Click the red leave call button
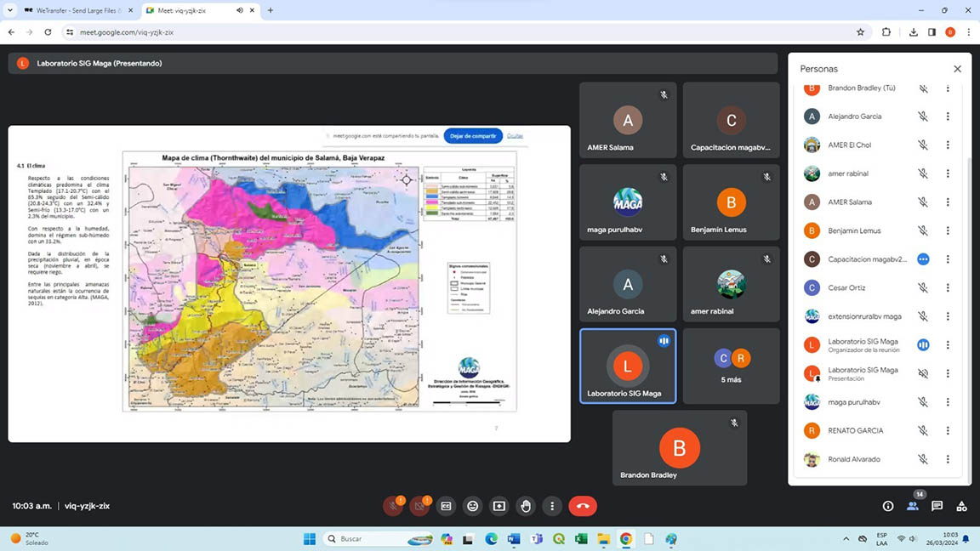Viewport: 980px width, 551px height. coord(583,506)
